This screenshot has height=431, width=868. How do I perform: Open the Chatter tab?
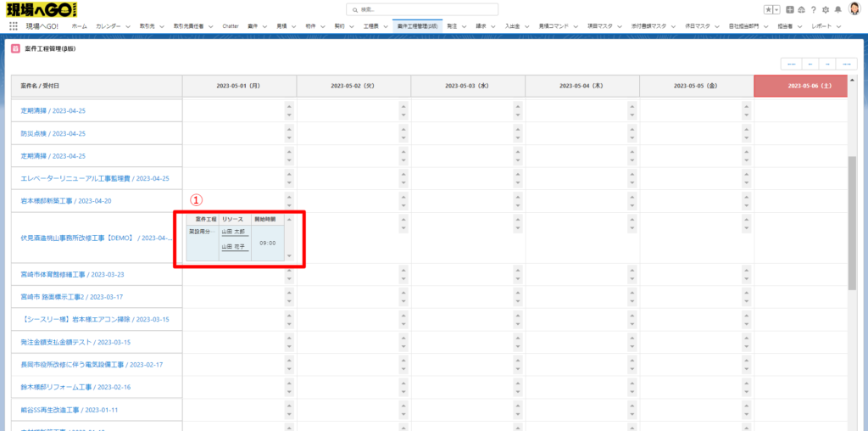pos(230,26)
